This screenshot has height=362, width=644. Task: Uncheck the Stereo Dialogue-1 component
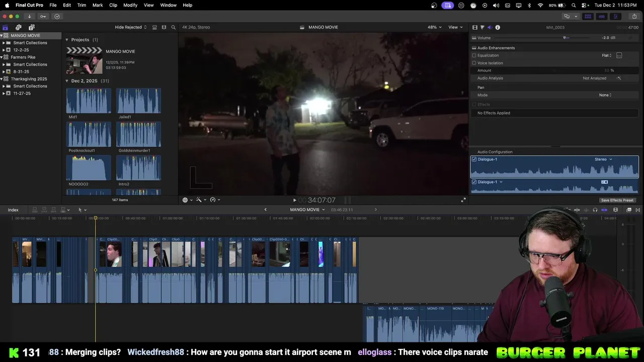pyautogui.click(x=474, y=159)
